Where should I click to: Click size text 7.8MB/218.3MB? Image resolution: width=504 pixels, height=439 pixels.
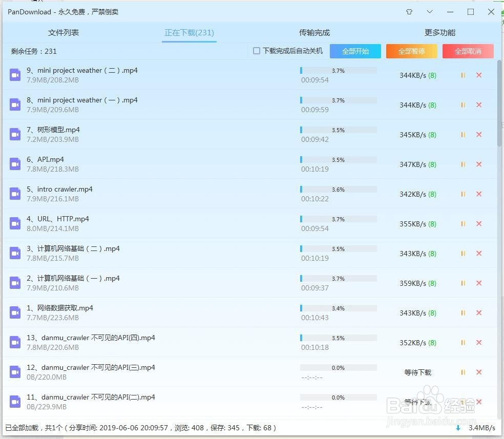53,169
